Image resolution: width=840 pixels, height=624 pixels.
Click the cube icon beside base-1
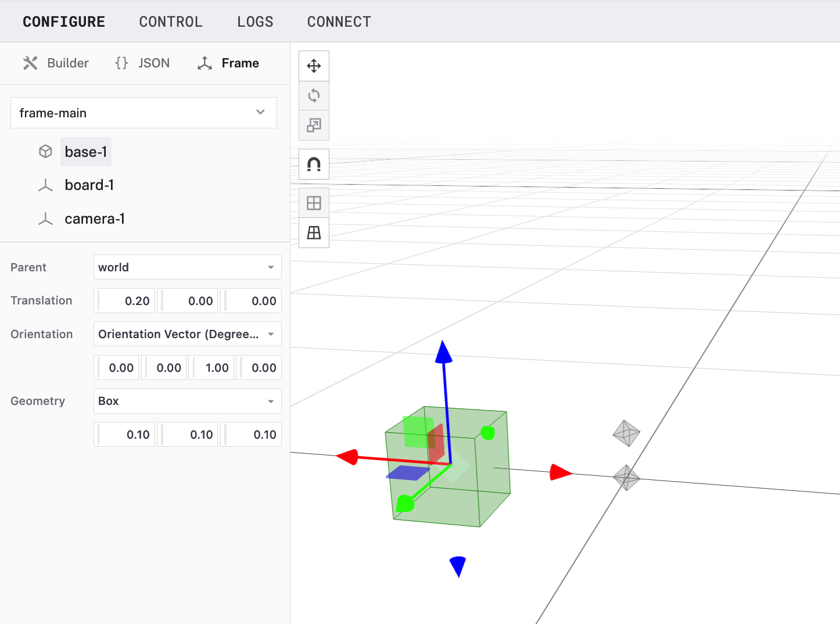(x=45, y=152)
